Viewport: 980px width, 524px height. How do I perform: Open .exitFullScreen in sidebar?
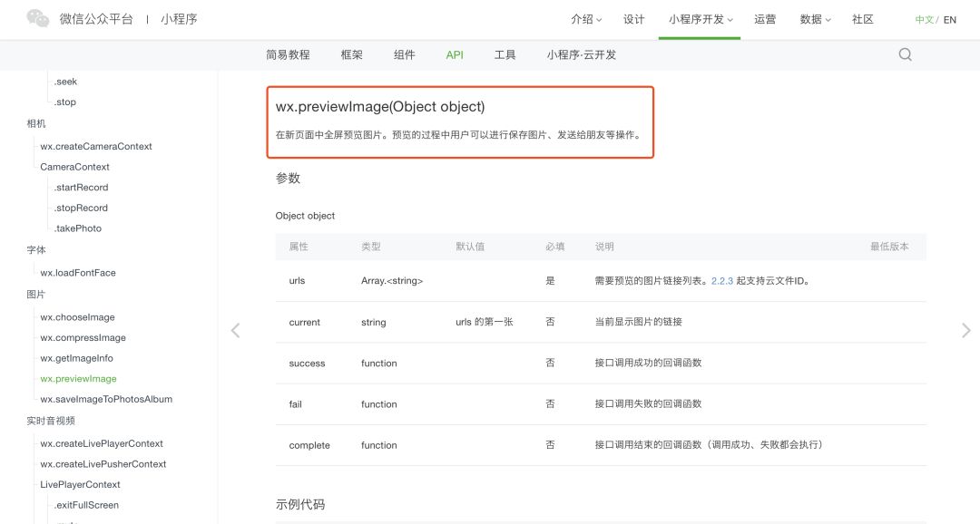click(86, 505)
